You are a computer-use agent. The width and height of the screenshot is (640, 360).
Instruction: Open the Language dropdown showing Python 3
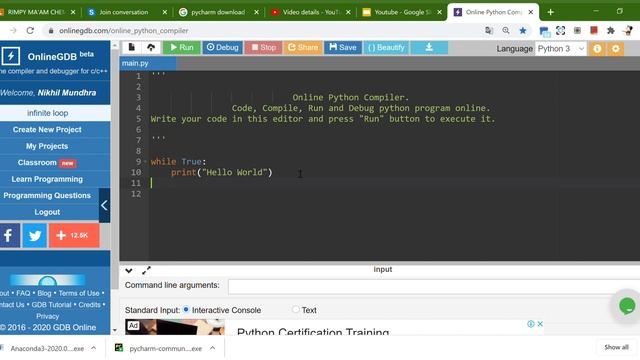click(561, 49)
